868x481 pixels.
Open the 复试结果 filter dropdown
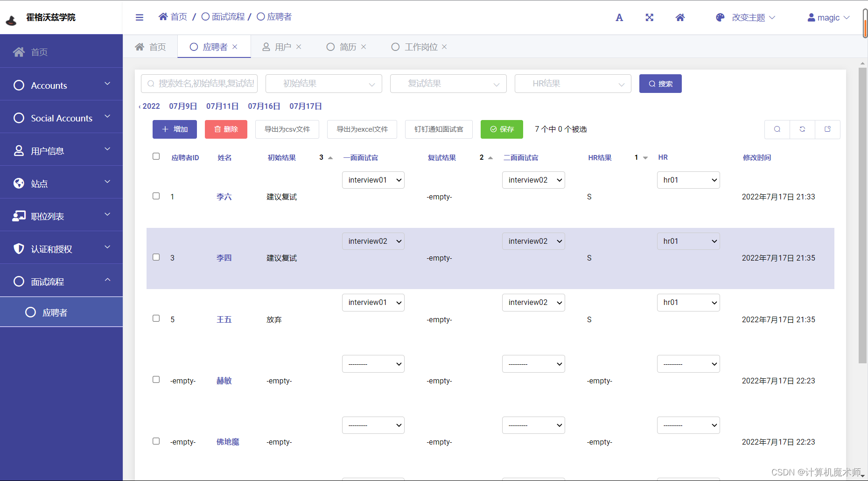click(x=448, y=84)
